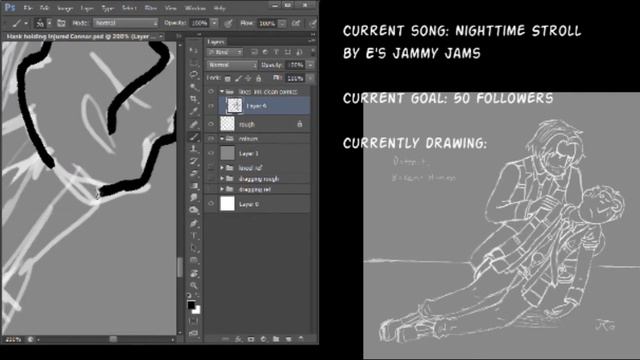640x360 pixels.
Task: Select the Lasso tool
Action: [194, 75]
